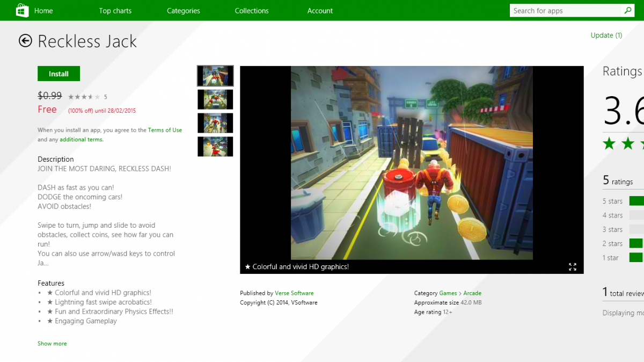Click the search magnifier icon
Image resolution: width=644 pixels, height=362 pixels.
pyautogui.click(x=627, y=10)
